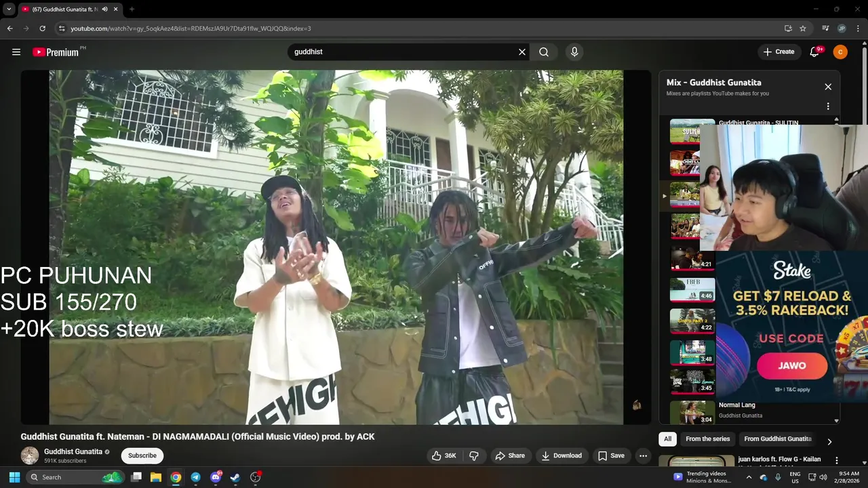Screen dimensions: 868x488
Task: Open a new browser tab
Action: click(132, 9)
